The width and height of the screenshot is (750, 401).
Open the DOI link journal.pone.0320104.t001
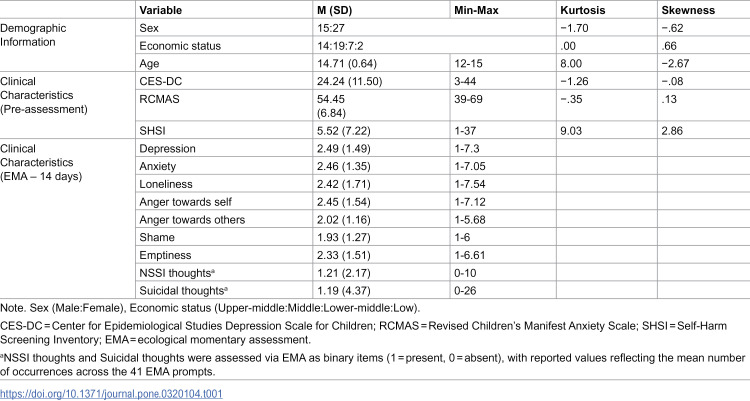(x=111, y=394)
